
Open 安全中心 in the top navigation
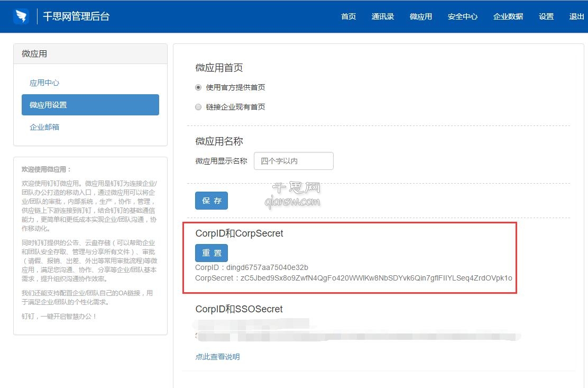click(x=462, y=16)
